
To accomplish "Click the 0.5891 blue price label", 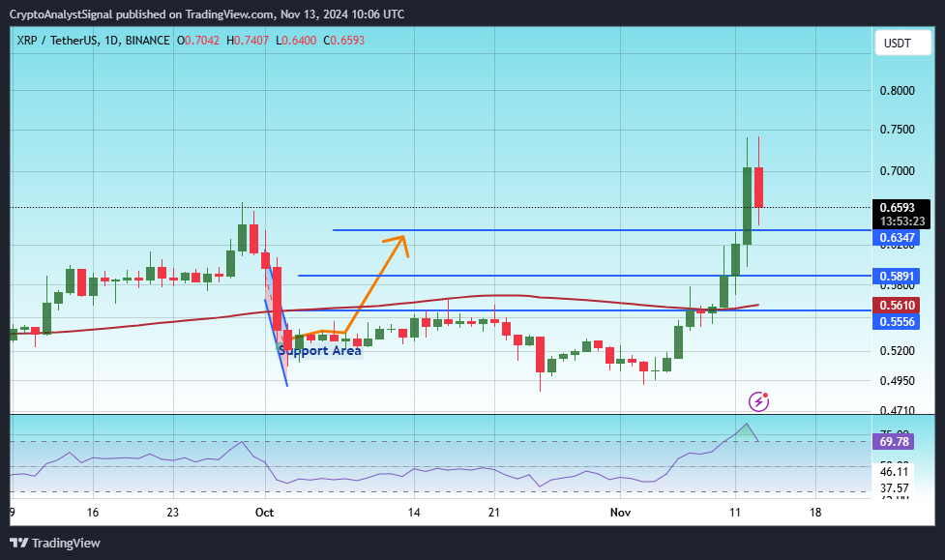I will click(x=897, y=276).
